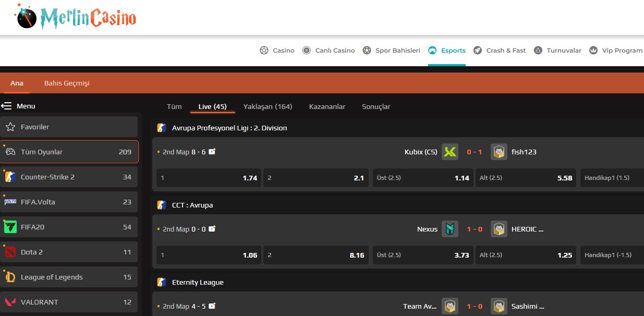Open Crash & Fast from the top navigation
This screenshot has height=316, width=644.
point(500,51)
